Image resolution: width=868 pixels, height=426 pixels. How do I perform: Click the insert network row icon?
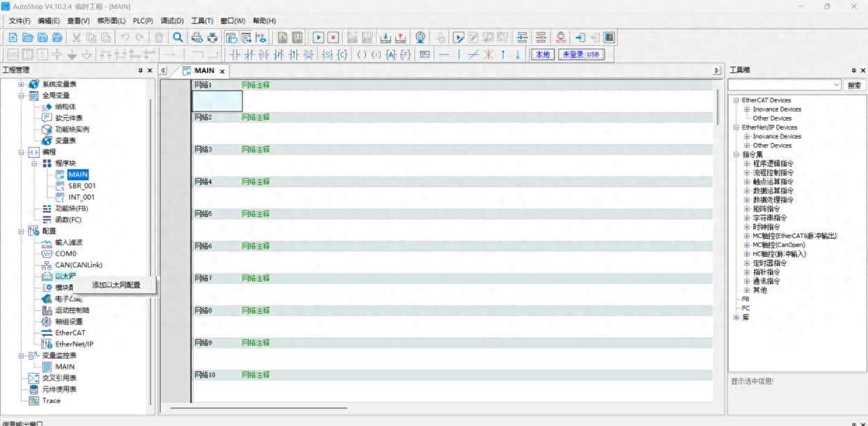coord(522,38)
